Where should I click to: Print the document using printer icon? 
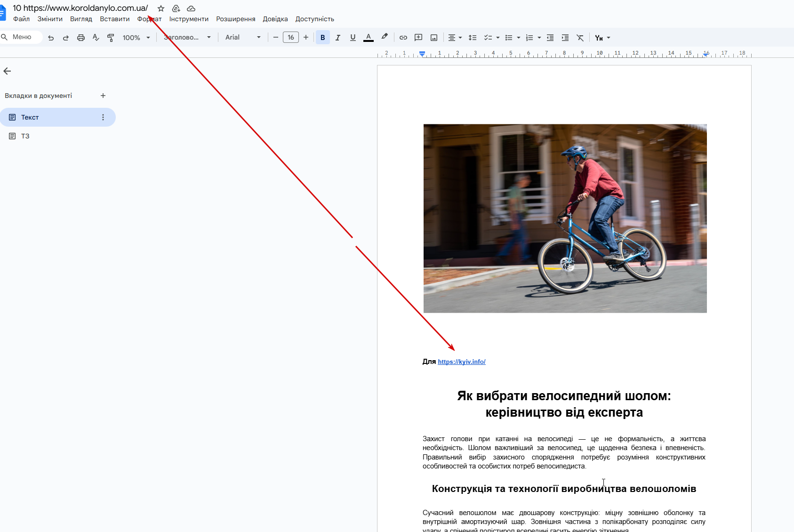(x=81, y=38)
